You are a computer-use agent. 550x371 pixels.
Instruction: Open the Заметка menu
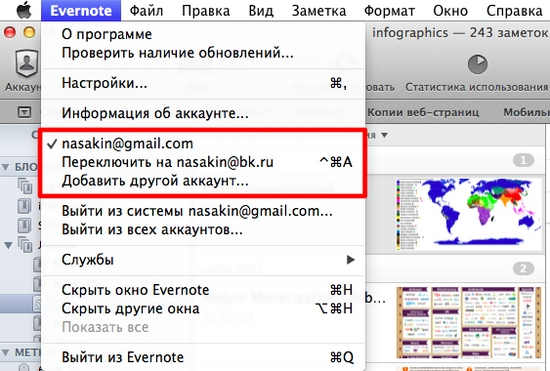[319, 11]
